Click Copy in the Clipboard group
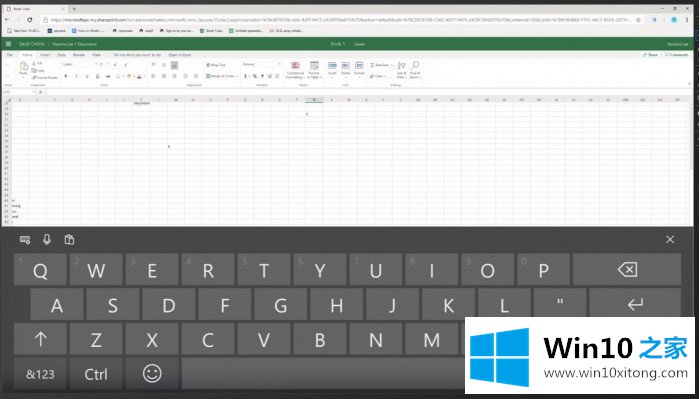 coord(38,71)
